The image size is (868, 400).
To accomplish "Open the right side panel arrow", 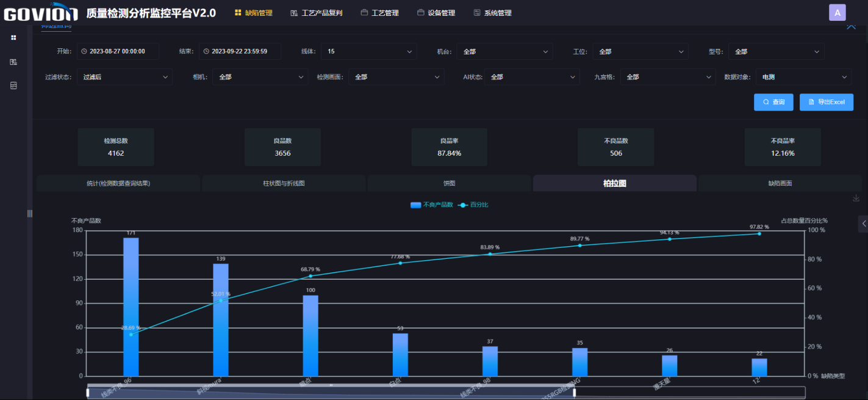I will coord(863,224).
